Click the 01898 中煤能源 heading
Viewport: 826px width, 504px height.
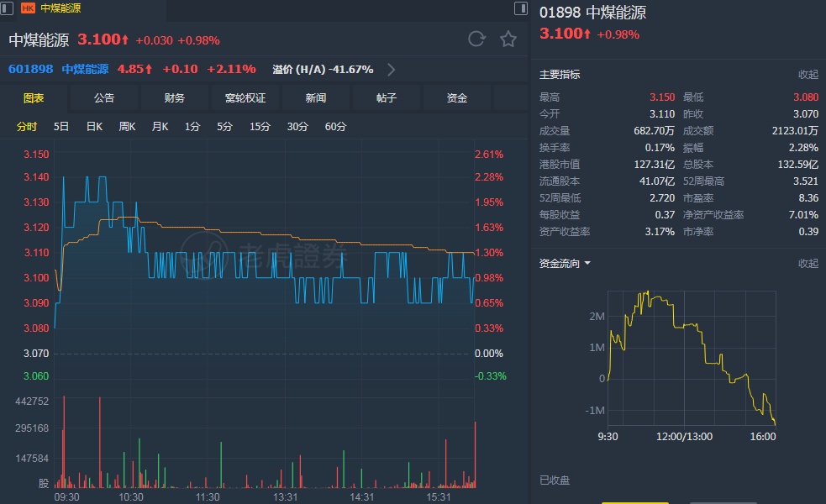pos(592,12)
